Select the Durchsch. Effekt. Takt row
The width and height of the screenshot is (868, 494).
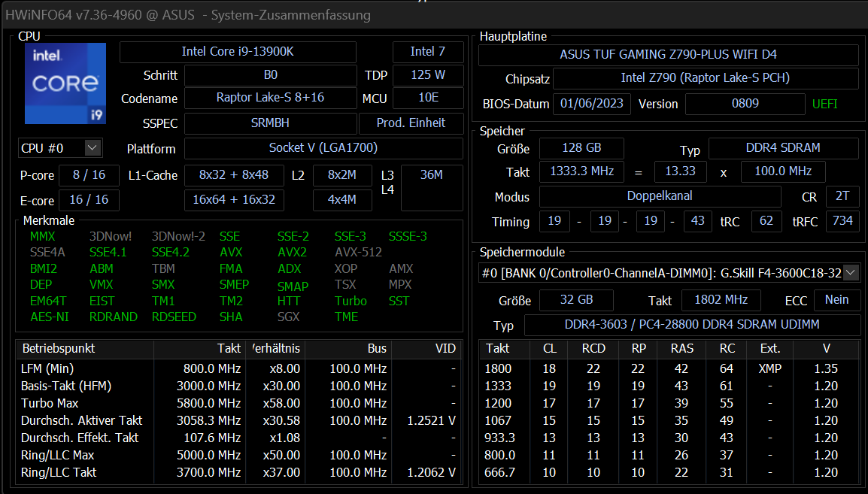[238, 438]
